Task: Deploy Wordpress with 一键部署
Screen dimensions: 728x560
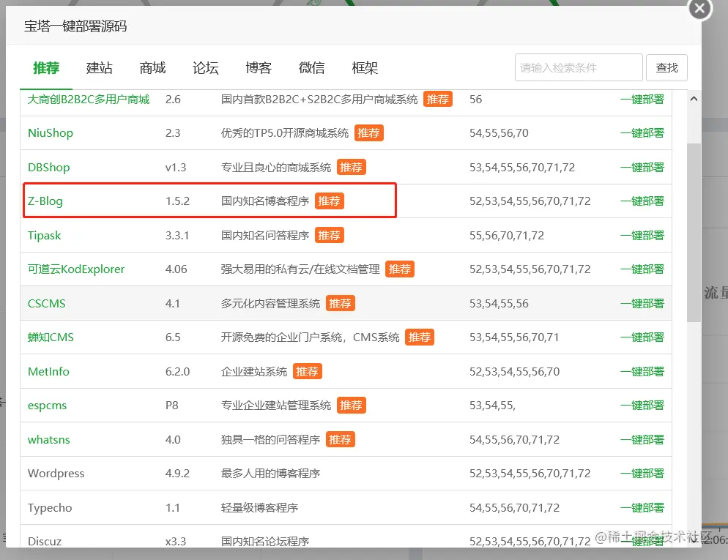Action: pos(642,473)
